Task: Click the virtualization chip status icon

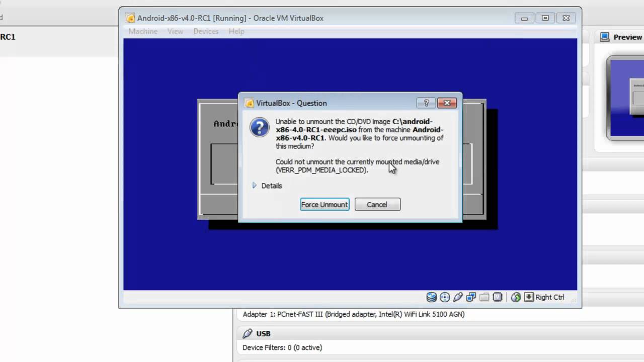Action: tap(498, 297)
